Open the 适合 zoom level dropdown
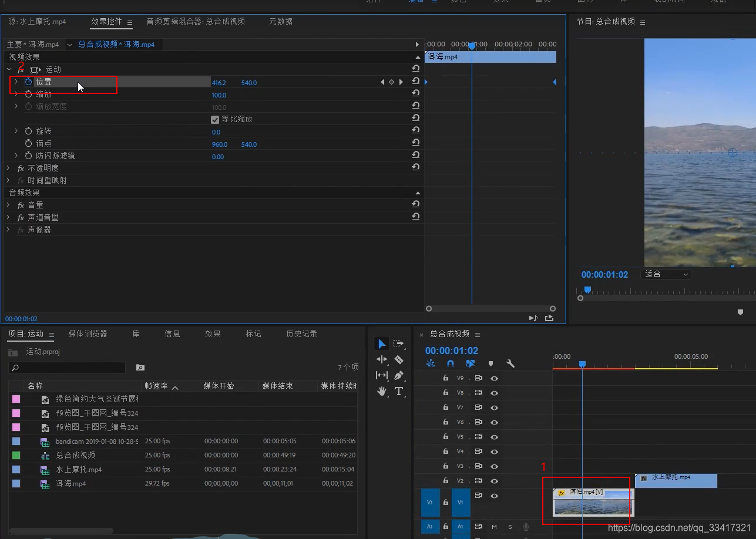Viewport: 756px width, 539px height. click(x=667, y=274)
